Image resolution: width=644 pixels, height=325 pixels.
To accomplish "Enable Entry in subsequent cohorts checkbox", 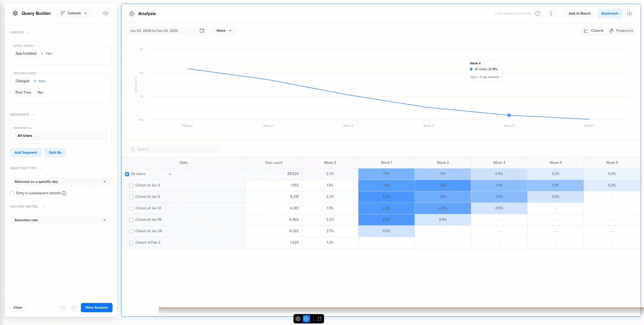I will coord(12,193).
